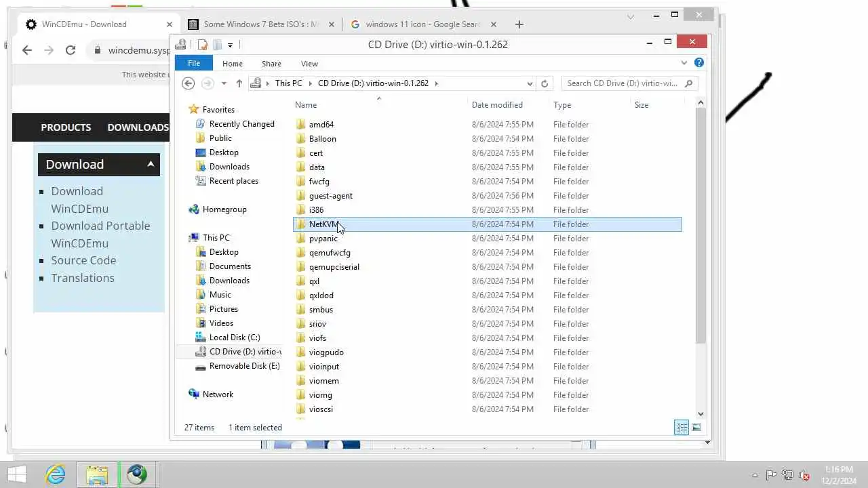Open Recently Changed under Favorites
Viewport: 868px width, 488px height.
point(241,124)
